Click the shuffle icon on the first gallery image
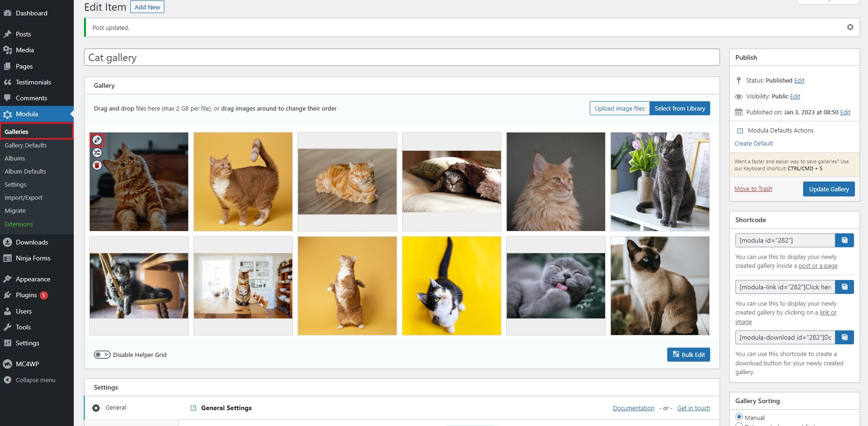Screen dimensions: 868x426 [x=97, y=153]
